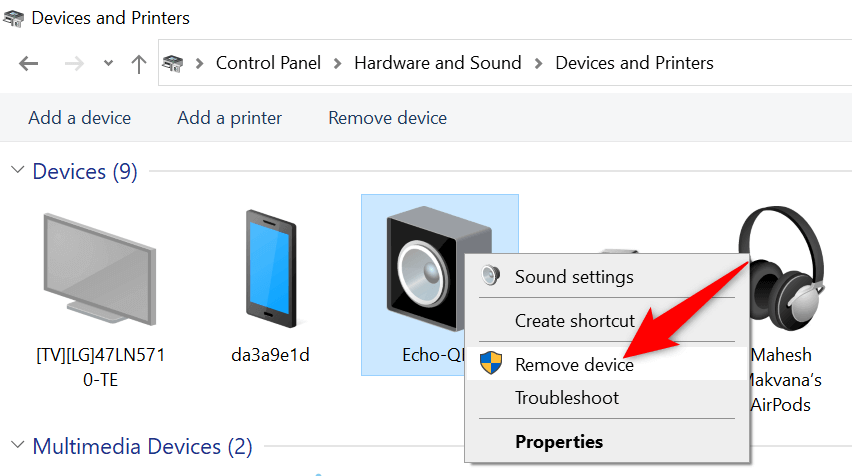Click Add a printer in toolbar

pos(229,118)
